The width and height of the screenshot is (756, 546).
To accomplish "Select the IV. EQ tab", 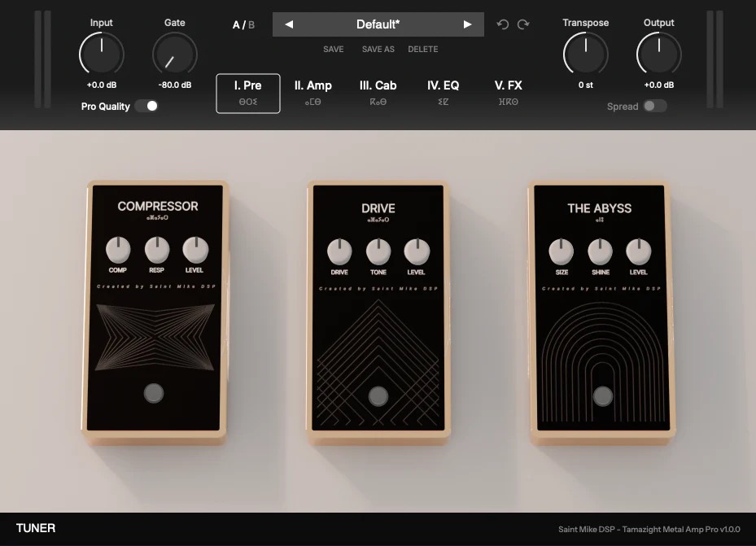I will [443, 93].
